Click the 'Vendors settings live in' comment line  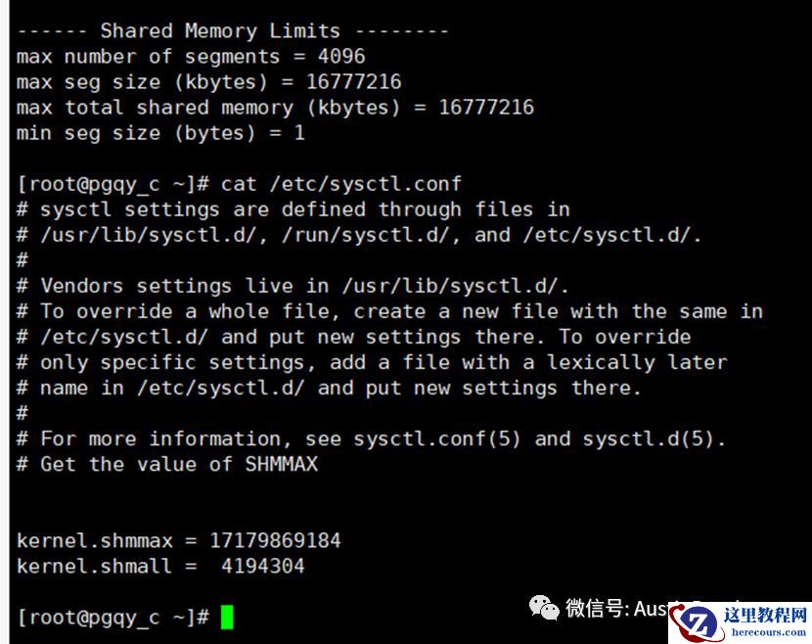click(x=293, y=286)
